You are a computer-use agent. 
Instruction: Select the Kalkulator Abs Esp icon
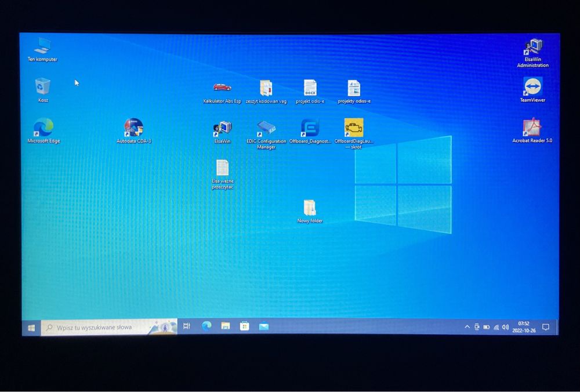[222, 92]
